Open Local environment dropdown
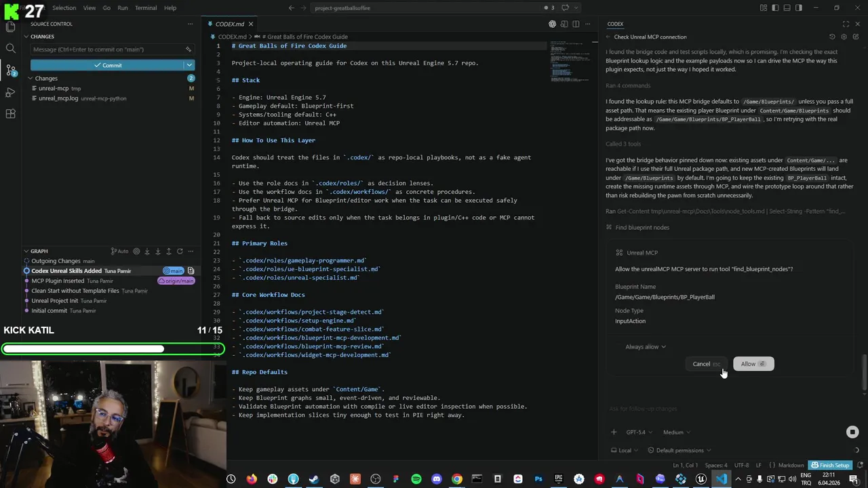The width and height of the screenshot is (868, 488). [625, 450]
